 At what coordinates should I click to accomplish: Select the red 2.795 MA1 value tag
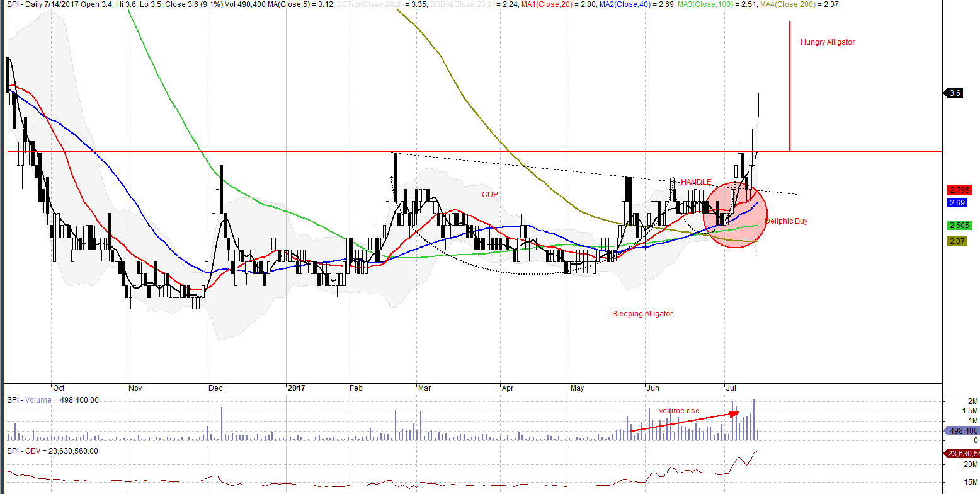pos(959,190)
